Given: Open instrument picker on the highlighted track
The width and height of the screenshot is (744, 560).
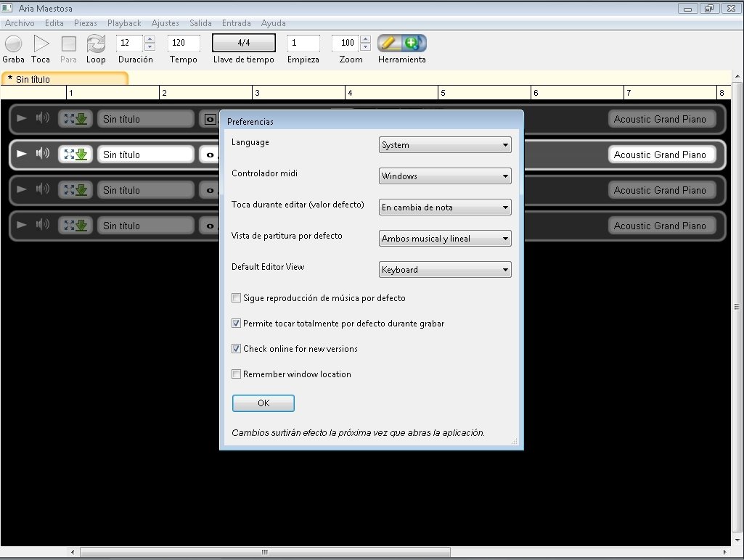Looking at the screenshot, I should tap(662, 155).
